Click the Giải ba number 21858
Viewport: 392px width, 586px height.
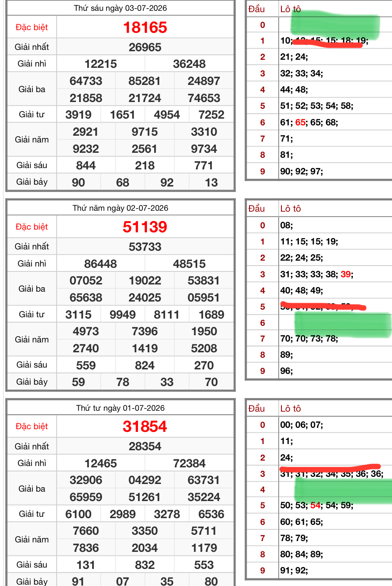[x=86, y=98]
